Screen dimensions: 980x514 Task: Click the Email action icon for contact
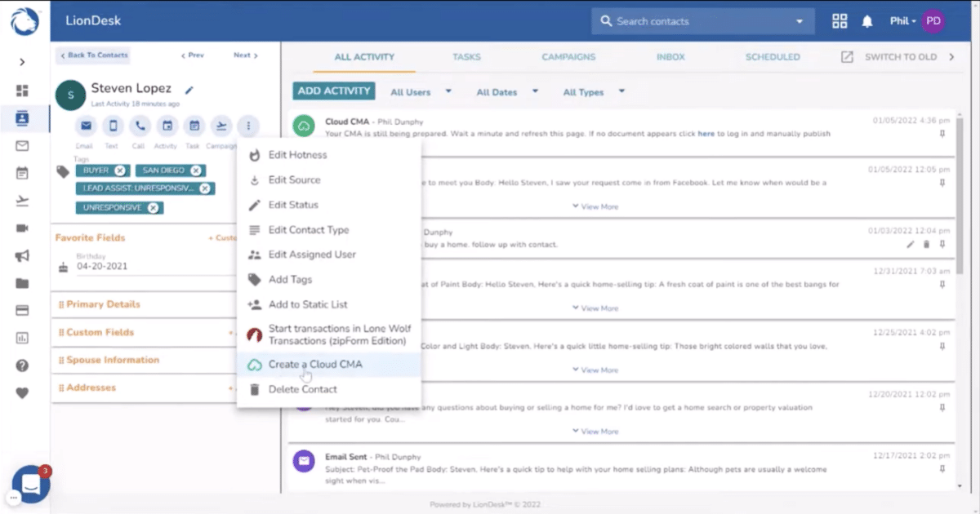tap(87, 126)
